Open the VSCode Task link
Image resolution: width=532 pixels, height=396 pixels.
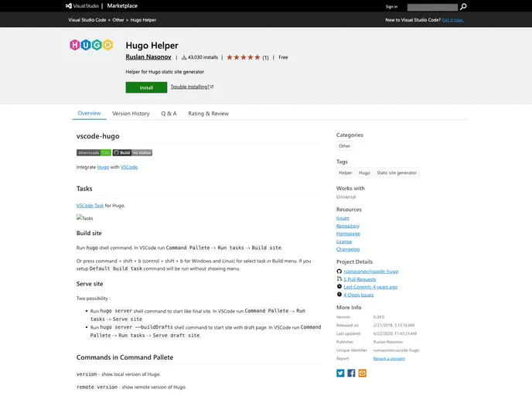pos(90,205)
